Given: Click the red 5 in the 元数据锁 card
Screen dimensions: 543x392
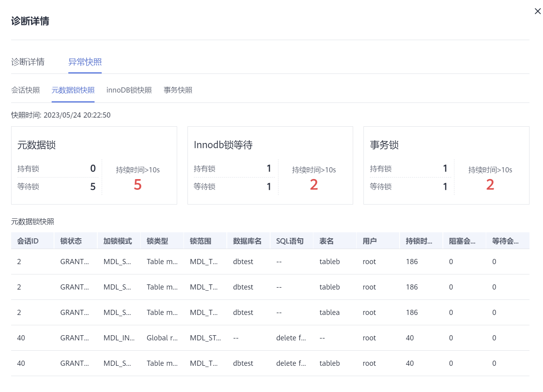Looking at the screenshot, I should click(137, 185).
